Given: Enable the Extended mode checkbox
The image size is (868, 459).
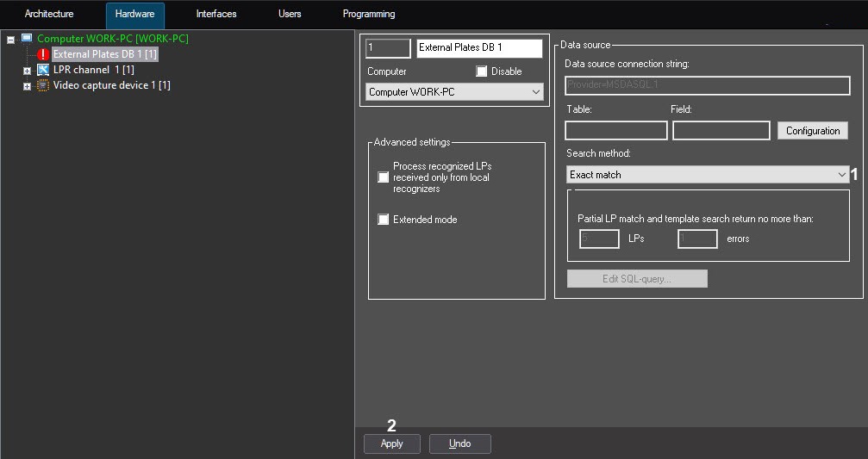Looking at the screenshot, I should coord(384,220).
